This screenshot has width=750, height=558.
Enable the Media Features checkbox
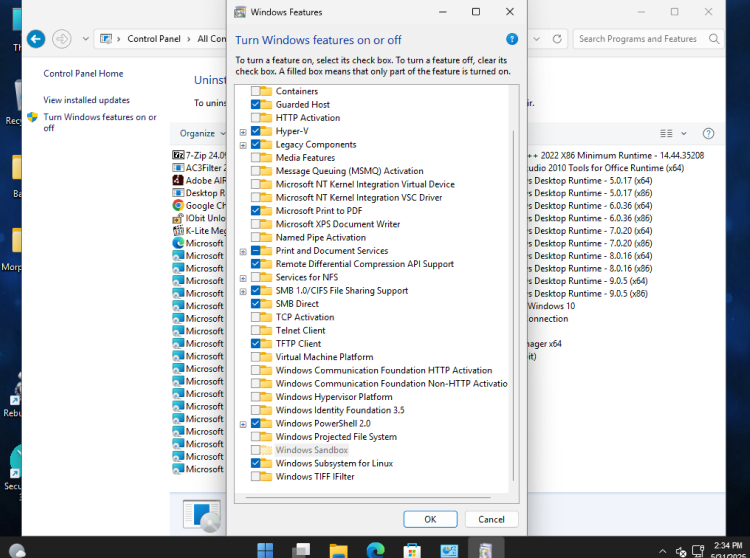point(255,157)
